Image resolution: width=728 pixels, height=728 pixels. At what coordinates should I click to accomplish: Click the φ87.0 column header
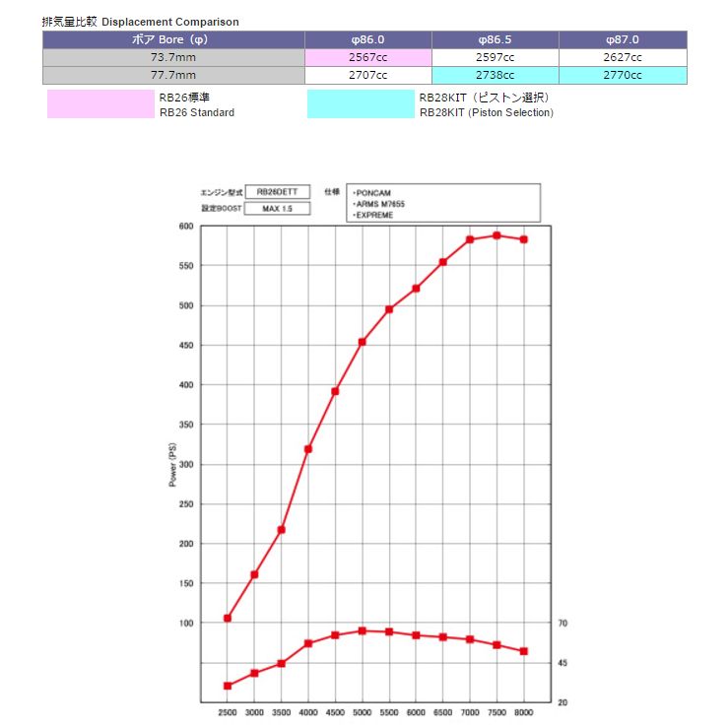[623, 39]
